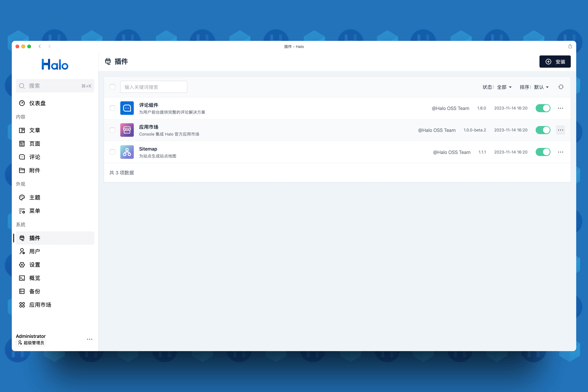Go back with the browser back arrow

point(40,47)
